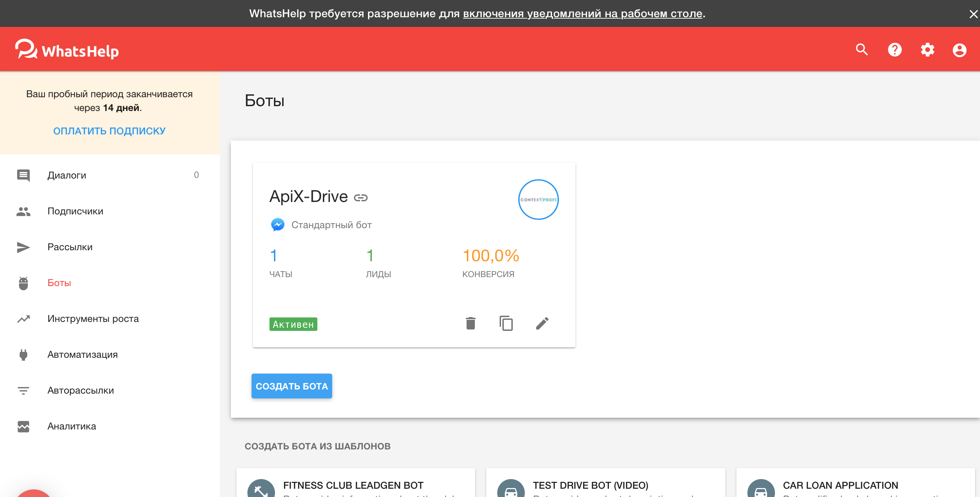This screenshot has width=980, height=497.
Task: Click the Рассылки send arrow icon
Action: pos(23,247)
